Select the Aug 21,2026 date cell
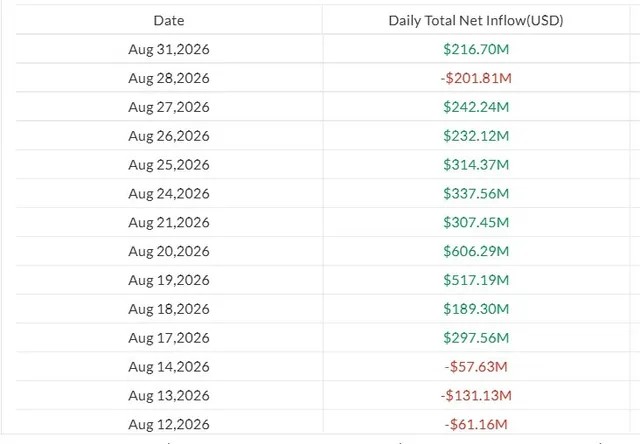 click(169, 222)
